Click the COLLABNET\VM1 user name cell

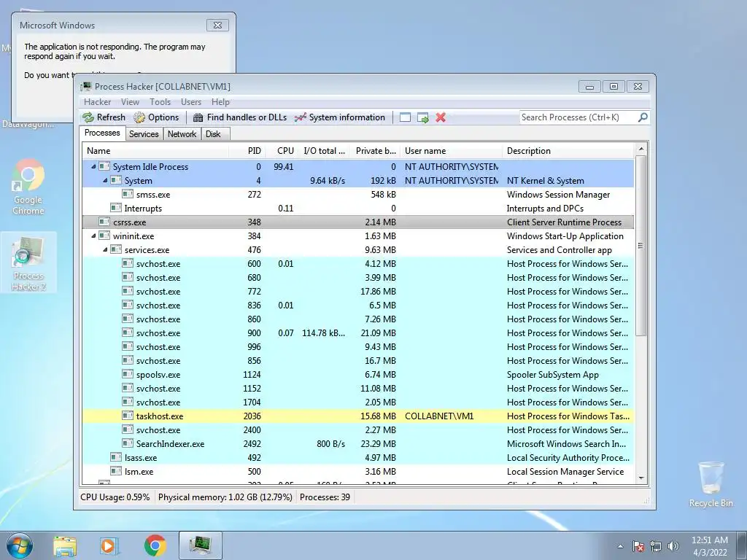[439, 416]
